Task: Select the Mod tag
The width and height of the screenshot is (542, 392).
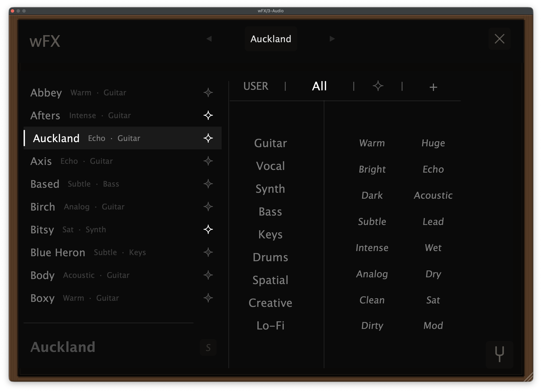Action: (x=433, y=326)
